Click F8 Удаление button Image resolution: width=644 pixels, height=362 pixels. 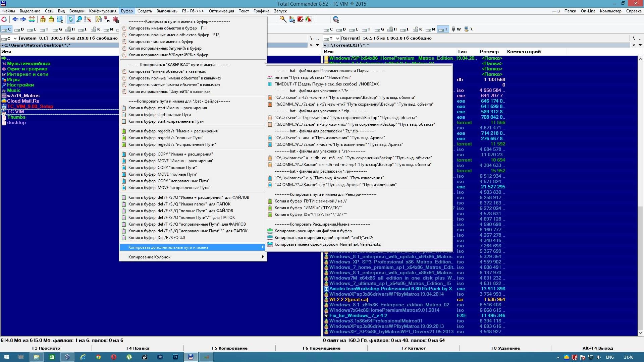pos(505,348)
